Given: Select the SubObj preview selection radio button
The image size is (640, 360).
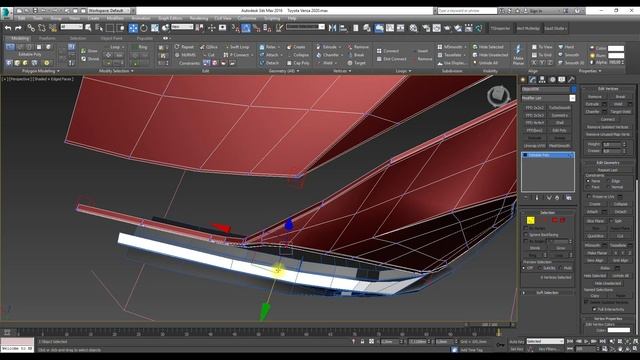Looking at the screenshot, I should 540,268.
